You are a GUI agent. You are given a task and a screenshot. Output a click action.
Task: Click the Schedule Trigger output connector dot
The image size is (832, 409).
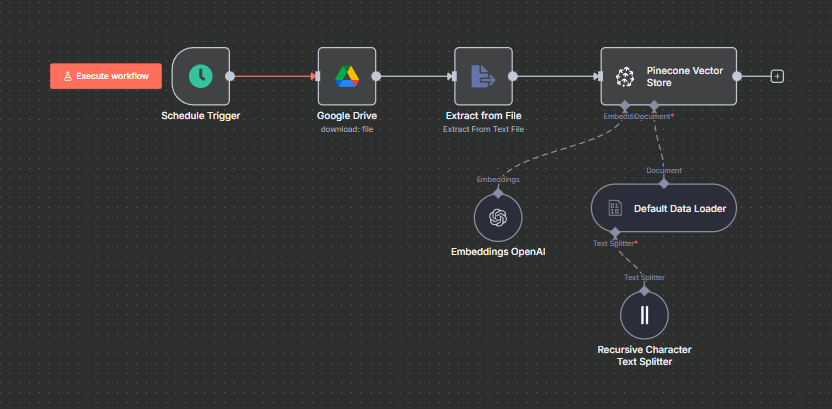point(230,76)
